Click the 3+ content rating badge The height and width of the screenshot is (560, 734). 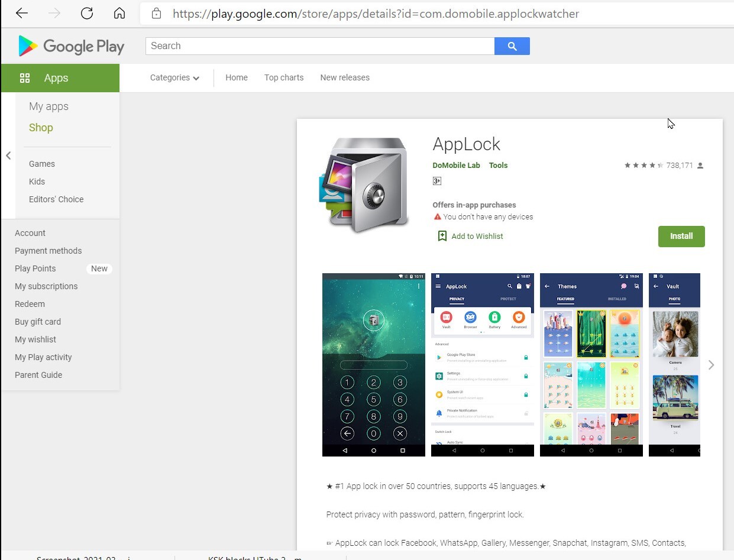tap(437, 181)
